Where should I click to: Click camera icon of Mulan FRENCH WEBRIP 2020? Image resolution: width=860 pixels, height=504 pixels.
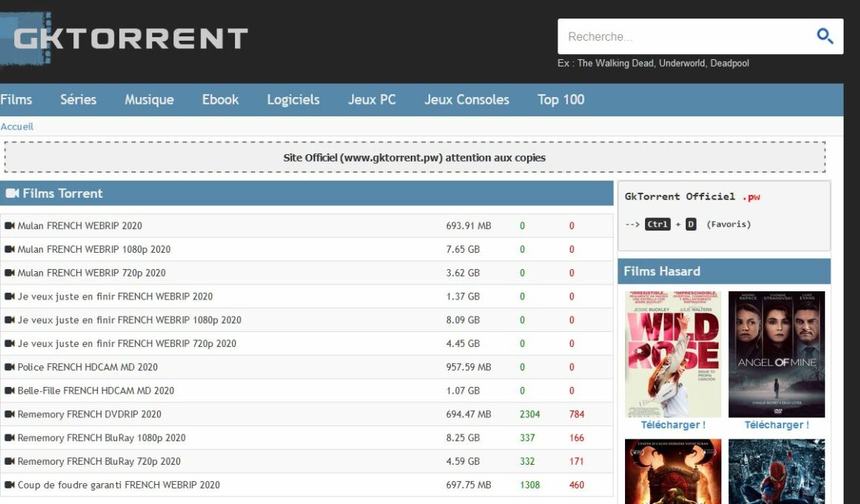tap(10, 225)
